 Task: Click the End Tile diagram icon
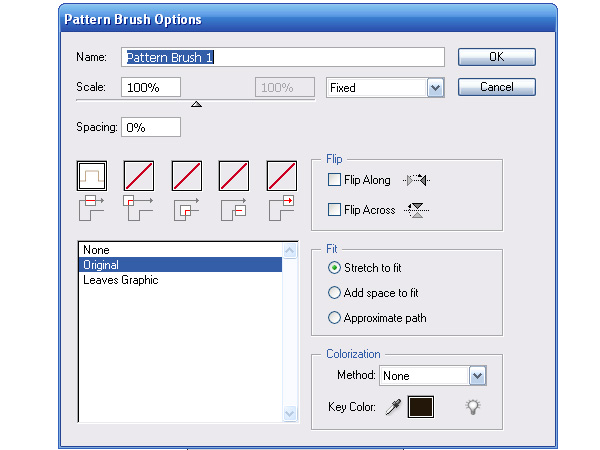coord(281,208)
